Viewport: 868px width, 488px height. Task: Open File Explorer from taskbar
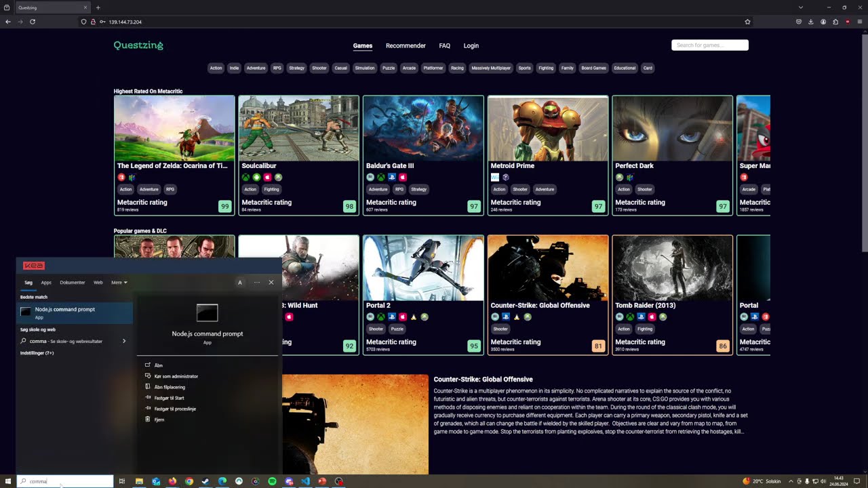point(139,481)
